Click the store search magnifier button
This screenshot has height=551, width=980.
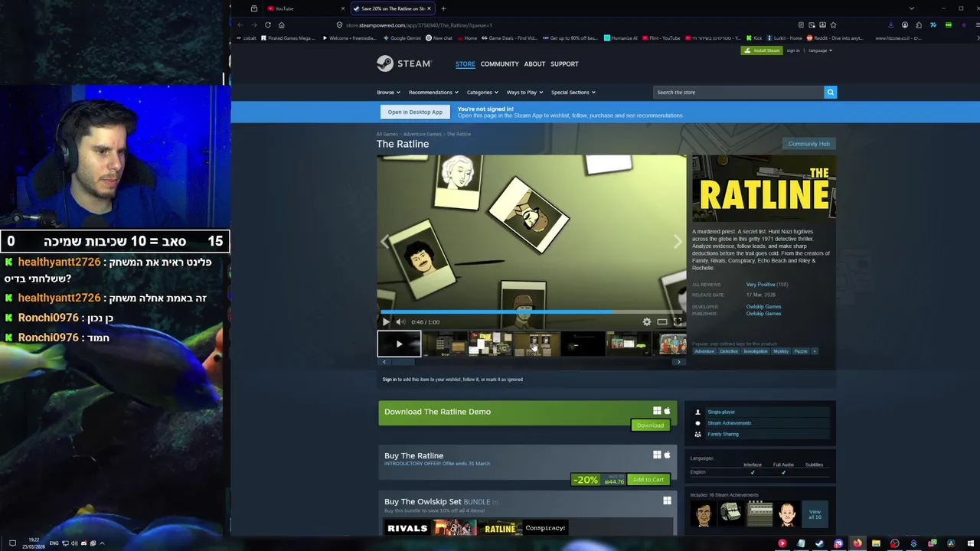point(830,92)
